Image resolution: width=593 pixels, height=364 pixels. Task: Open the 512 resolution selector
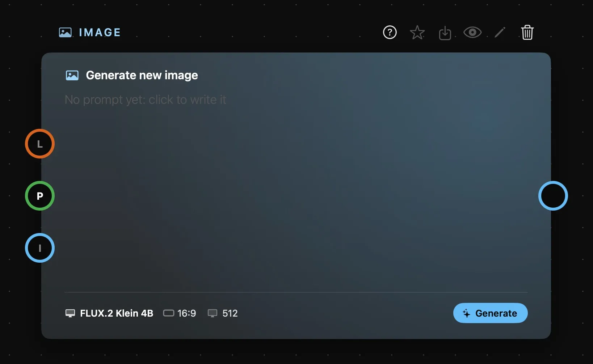(223, 313)
